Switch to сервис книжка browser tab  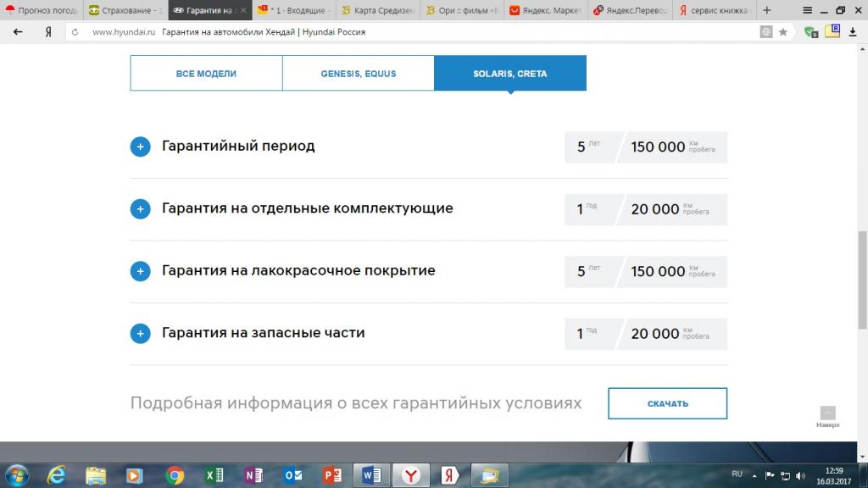coord(715,10)
